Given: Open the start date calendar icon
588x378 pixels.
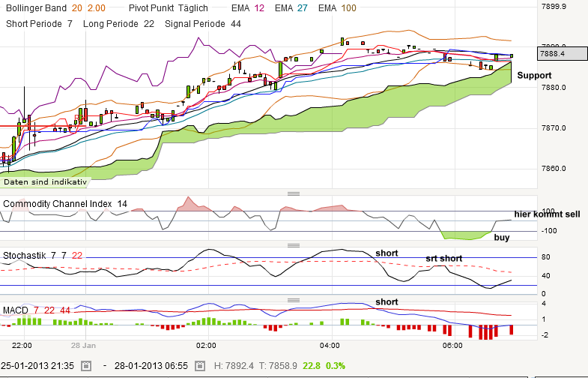Looking at the screenshot, I should click(86, 365).
